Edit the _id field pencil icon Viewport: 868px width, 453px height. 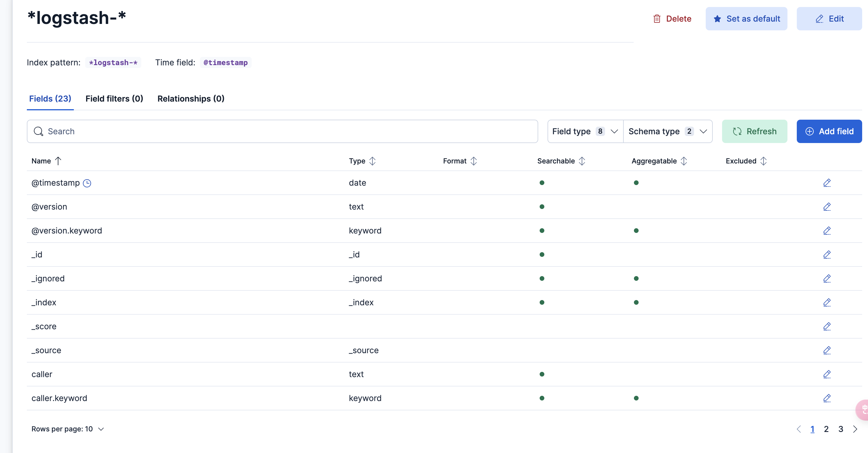point(827,255)
